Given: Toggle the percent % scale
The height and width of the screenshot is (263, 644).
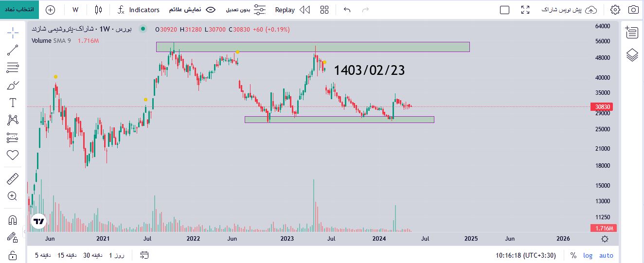Looking at the screenshot, I should click(573, 256).
